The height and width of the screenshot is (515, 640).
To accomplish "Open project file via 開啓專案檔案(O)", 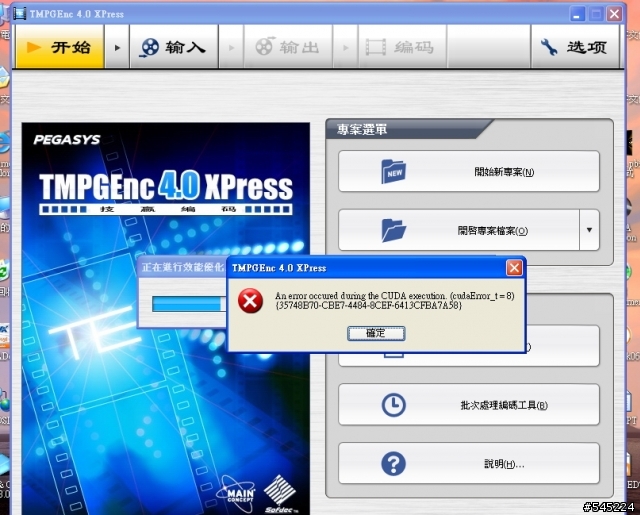I will coord(459,230).
